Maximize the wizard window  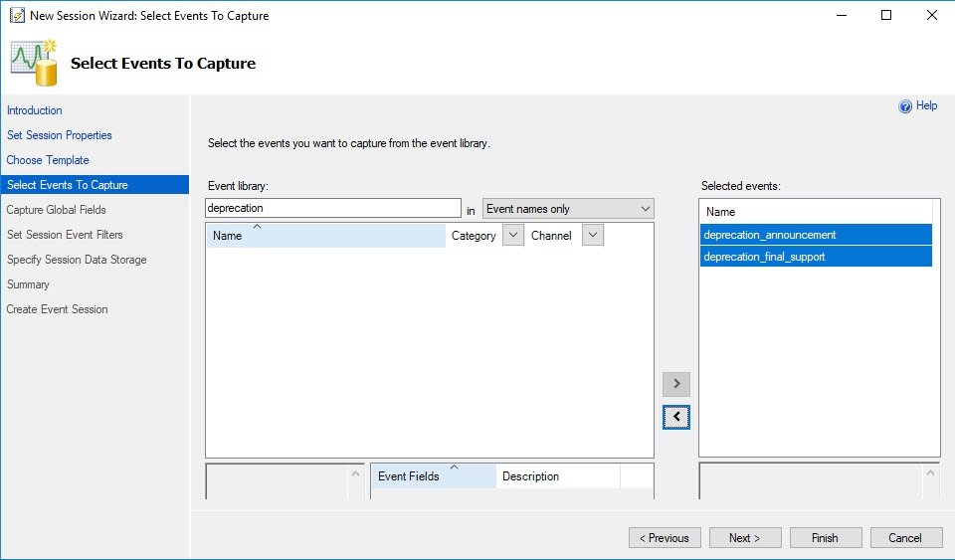pos(886,15)
